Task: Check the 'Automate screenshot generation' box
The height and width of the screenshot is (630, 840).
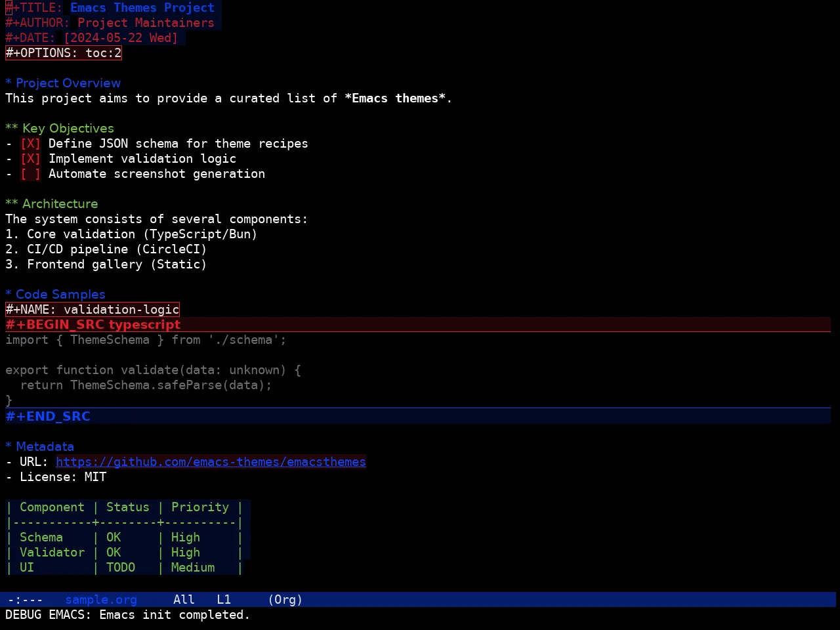Action: point(30,174)
